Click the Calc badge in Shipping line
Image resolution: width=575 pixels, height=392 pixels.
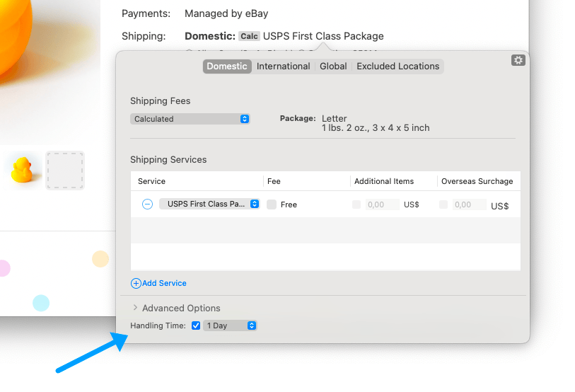[x=250, y=36]
